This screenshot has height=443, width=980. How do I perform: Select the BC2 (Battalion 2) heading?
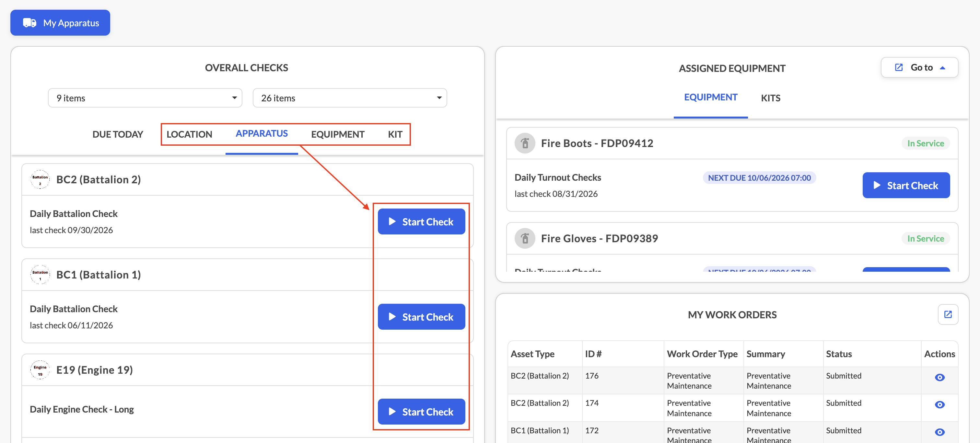coord(99,179)
